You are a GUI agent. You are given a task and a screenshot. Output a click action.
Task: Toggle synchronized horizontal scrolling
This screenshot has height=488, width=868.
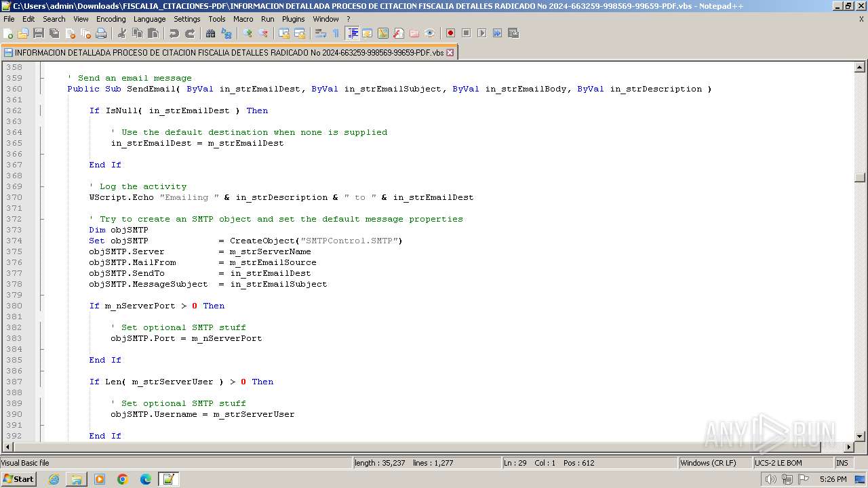point(300,33)
